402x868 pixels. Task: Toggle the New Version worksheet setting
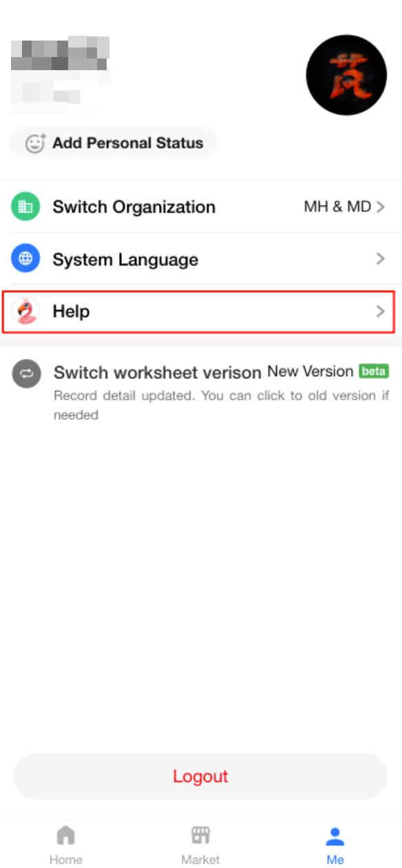pyautogui.click(x=310, y=371)
